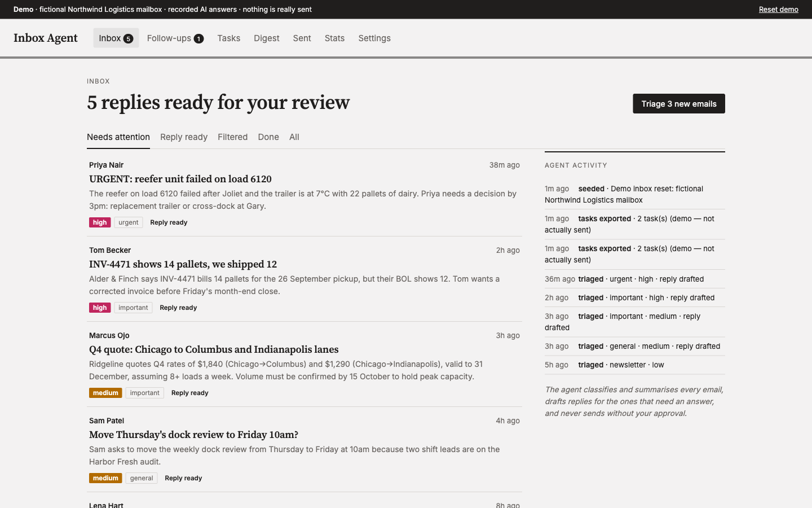Viewport: 812px width, 508px height.
Task: Click the Inbox Agent logo
Action: pos(46,38)
